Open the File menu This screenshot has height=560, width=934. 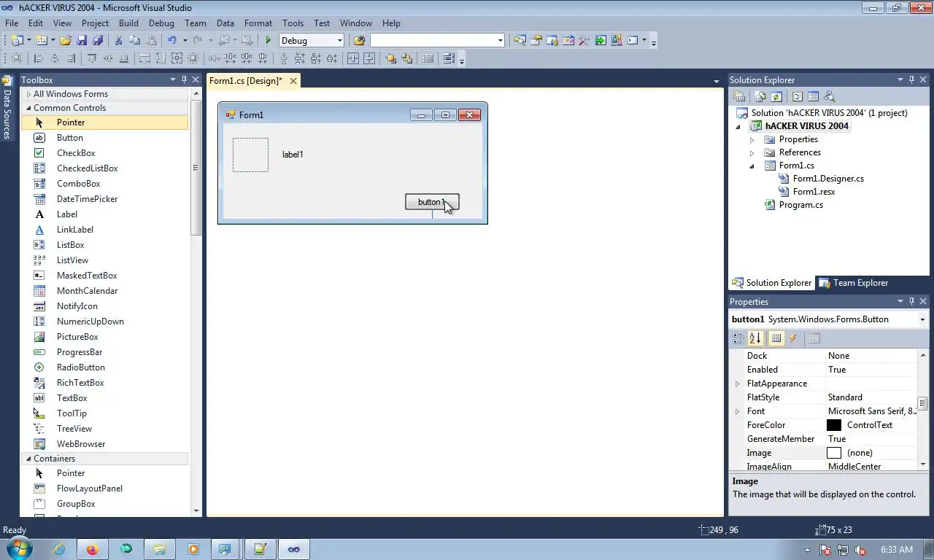coord(12,23)
